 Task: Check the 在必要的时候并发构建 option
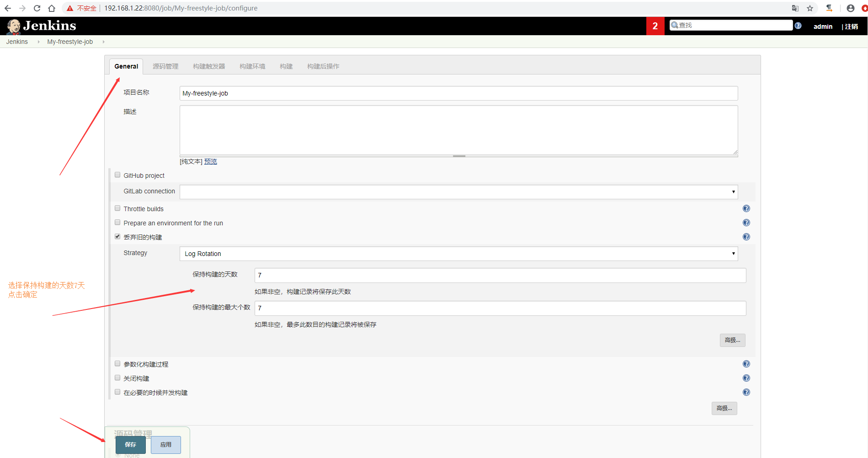(x=117, y=392)
